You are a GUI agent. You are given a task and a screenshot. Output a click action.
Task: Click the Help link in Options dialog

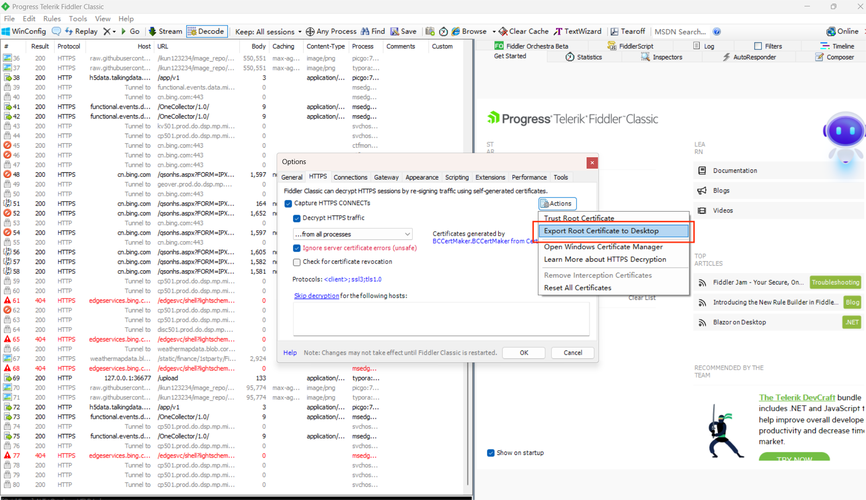290,352
